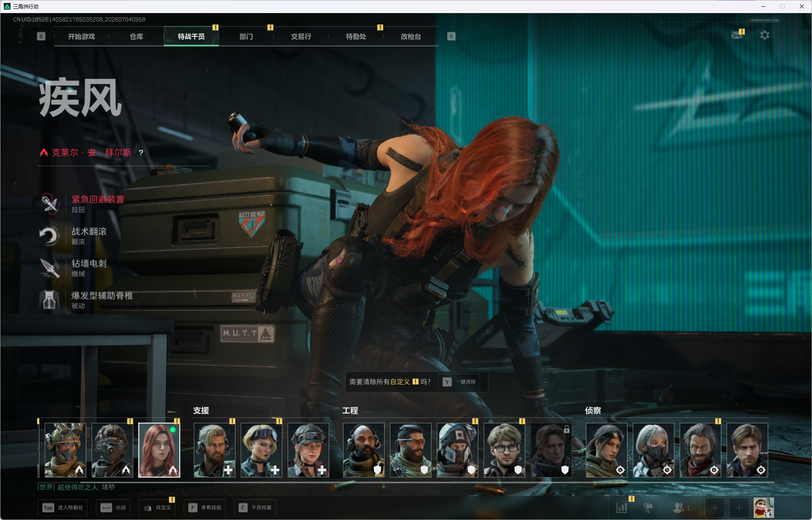812x520 pixels.
Task: Open the 干员档案 button
Action: [255, 508]
